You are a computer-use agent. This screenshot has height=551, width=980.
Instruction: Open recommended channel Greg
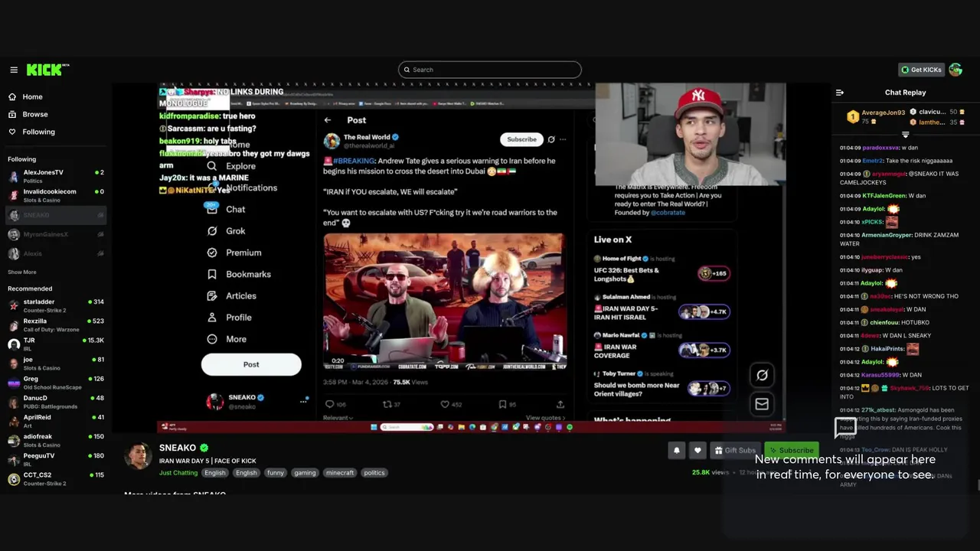tap(55, 383)
